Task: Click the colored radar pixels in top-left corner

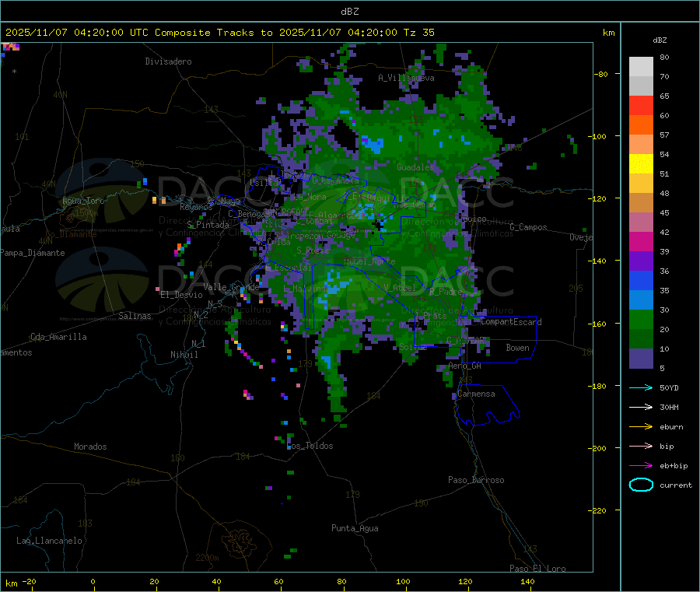Action: point(10,47)
